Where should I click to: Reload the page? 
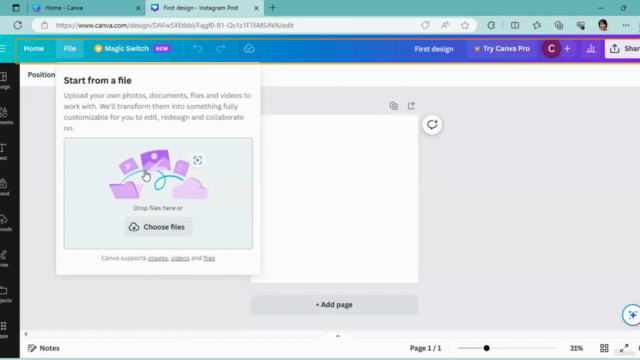[18, 25]
